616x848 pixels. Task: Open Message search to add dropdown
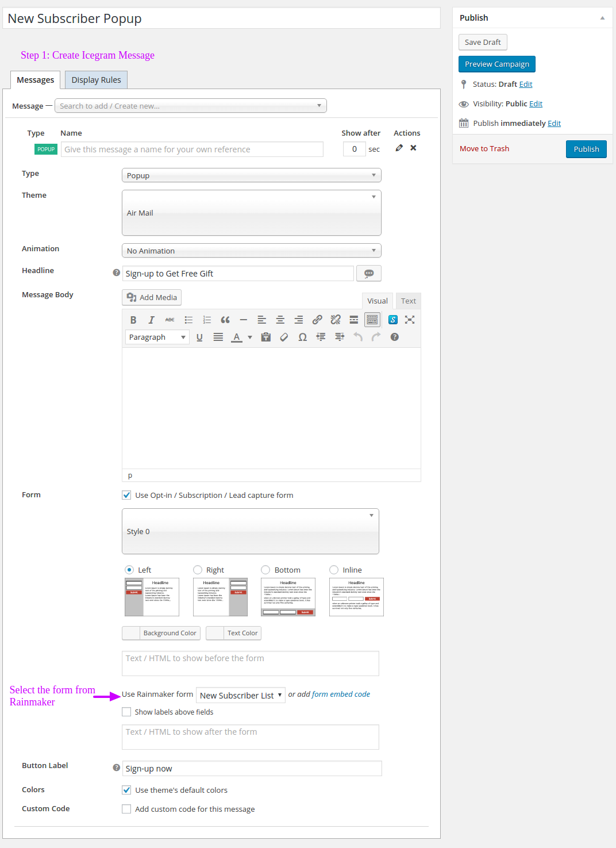pos(191,106)
